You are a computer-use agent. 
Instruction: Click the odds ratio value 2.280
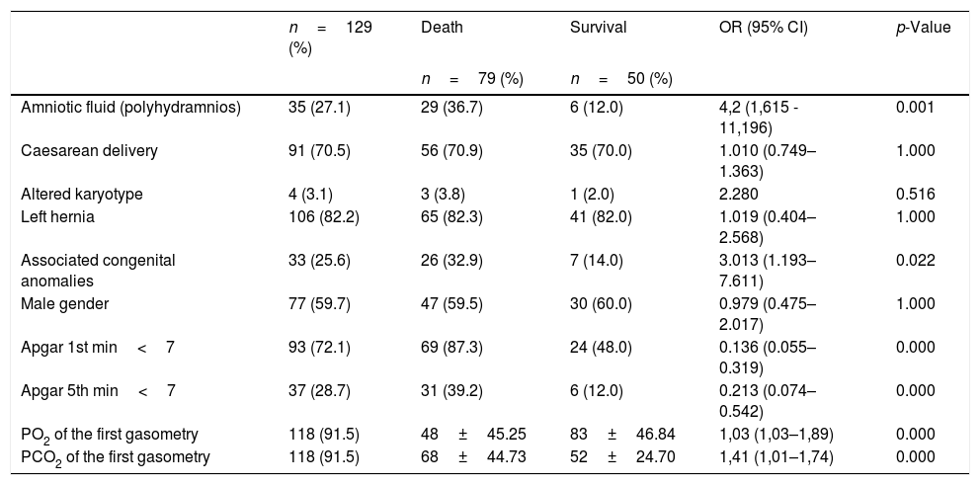pos(739,195)
